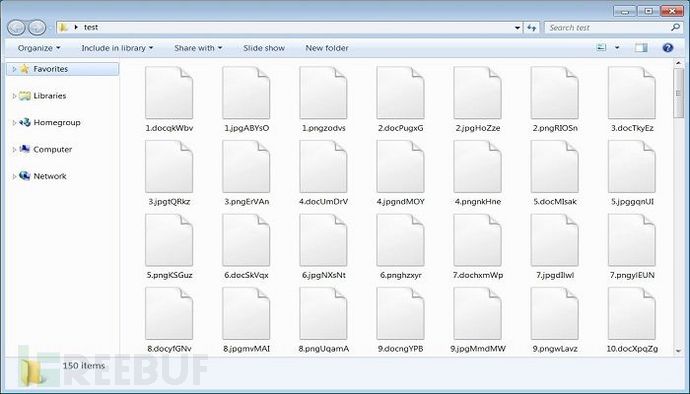This screenshot has height=394, width=690.
Task: Click the Change your view icon
Action: click(601, 48)
